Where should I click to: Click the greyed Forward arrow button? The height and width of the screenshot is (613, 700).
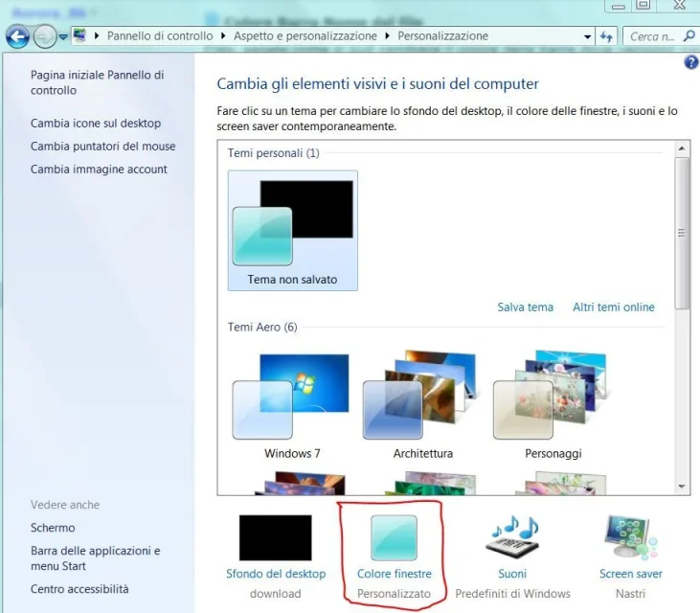coord(45,36)
